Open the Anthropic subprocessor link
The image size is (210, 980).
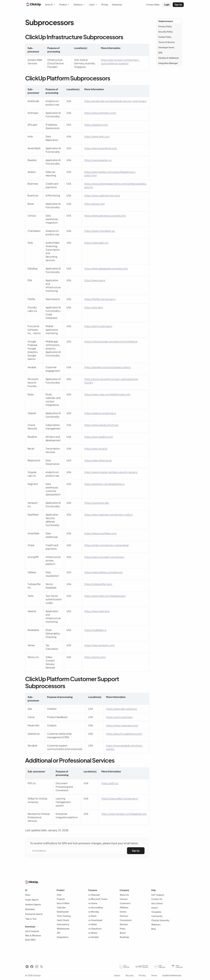pos(100,113)
